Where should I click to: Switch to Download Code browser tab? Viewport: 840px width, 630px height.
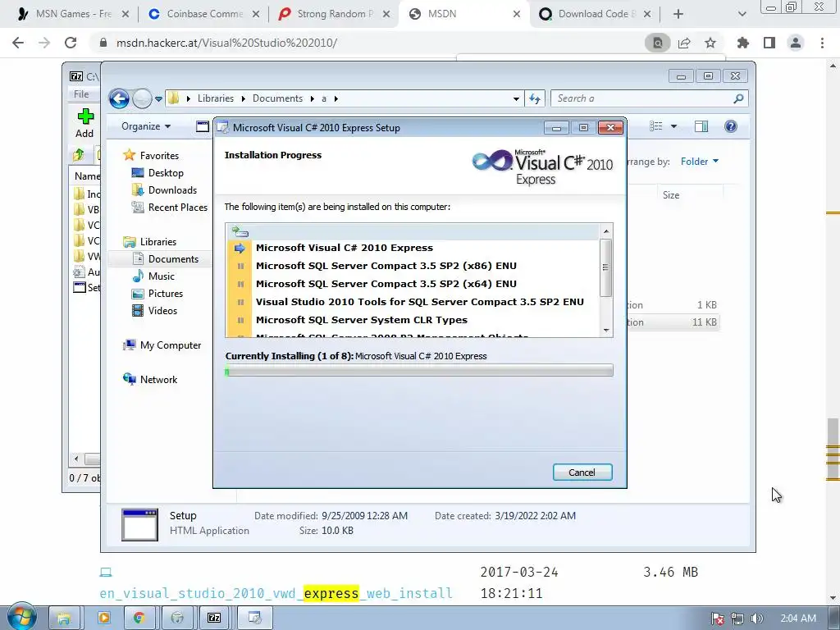click(x=596, y=14)
